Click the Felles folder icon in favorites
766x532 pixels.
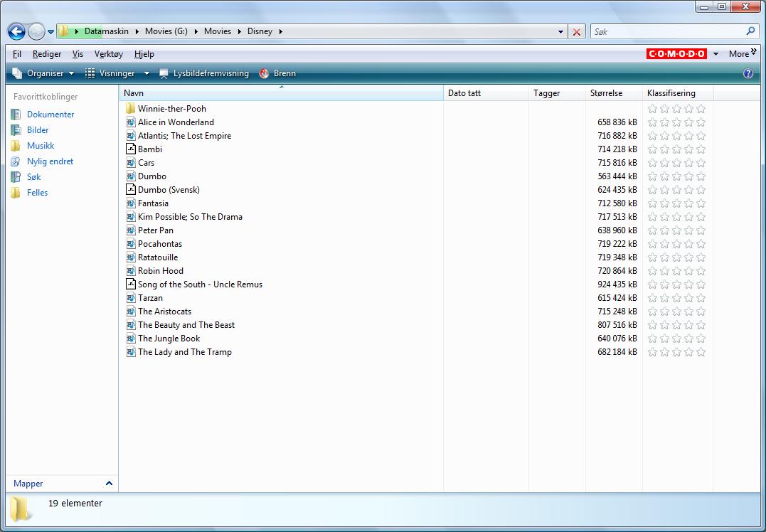click(16, 193)
